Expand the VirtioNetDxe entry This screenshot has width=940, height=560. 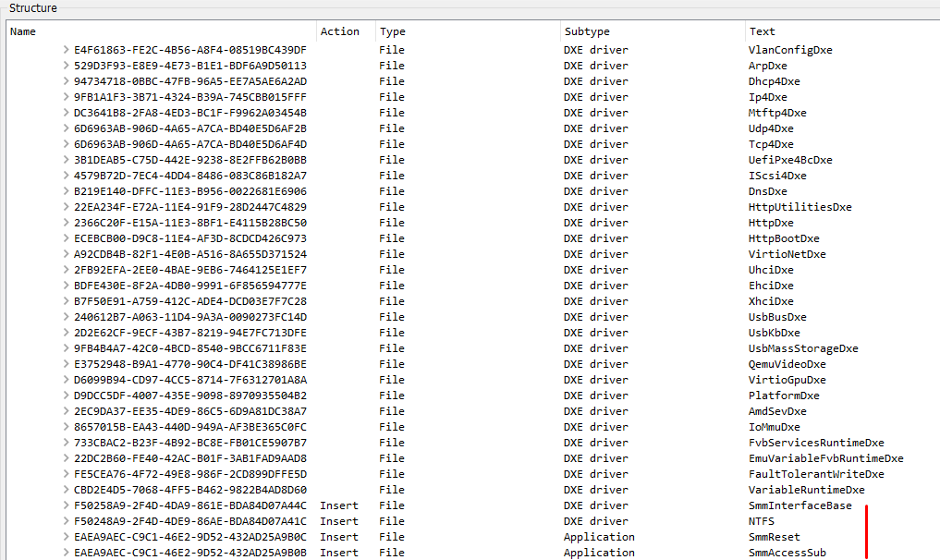(65, 253)
